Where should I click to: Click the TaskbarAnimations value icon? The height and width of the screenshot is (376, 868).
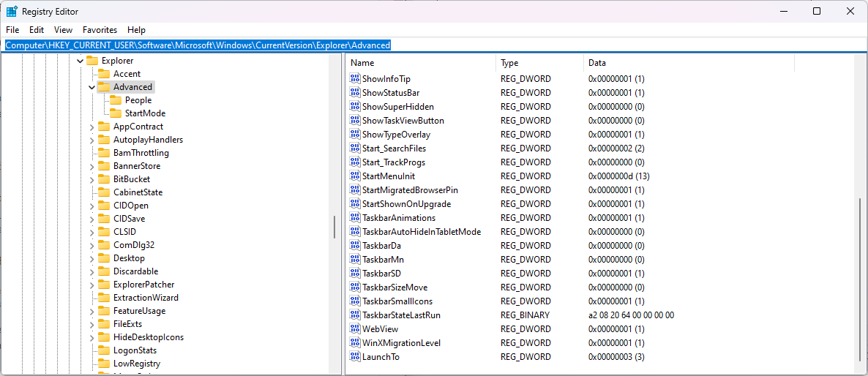click(x=355, y=218)
